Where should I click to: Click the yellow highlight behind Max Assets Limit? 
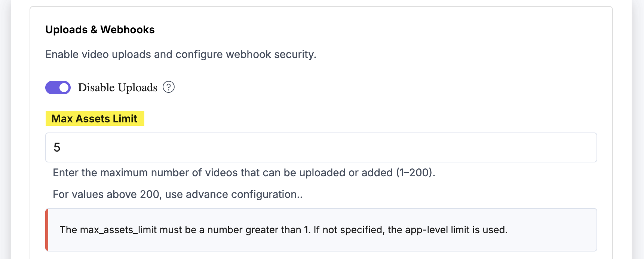point(94,118)
